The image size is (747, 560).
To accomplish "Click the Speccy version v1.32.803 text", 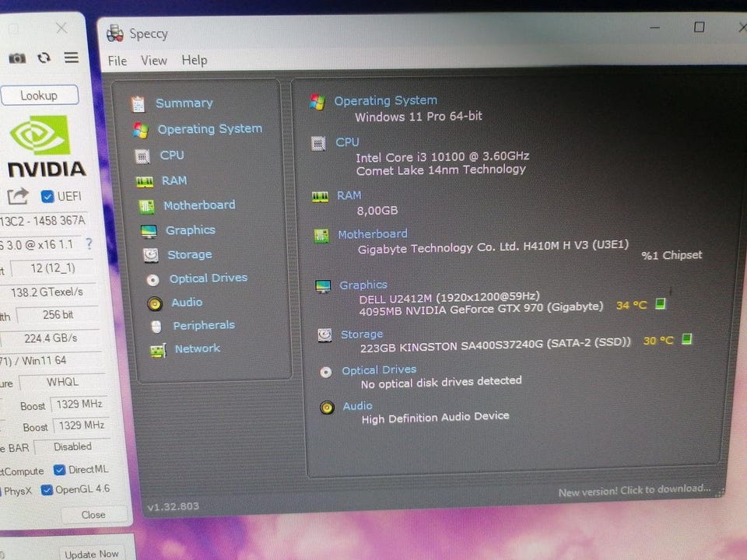I will click(174, 506).
